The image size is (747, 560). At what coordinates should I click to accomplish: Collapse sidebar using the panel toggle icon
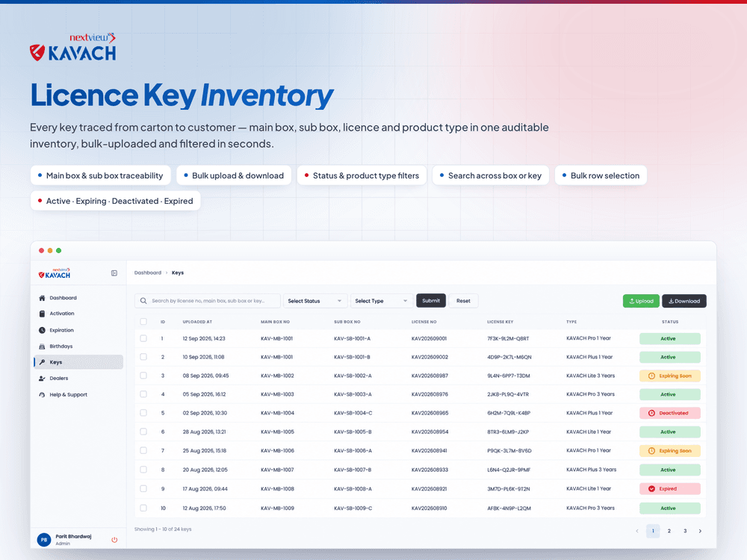click(114, 273)
